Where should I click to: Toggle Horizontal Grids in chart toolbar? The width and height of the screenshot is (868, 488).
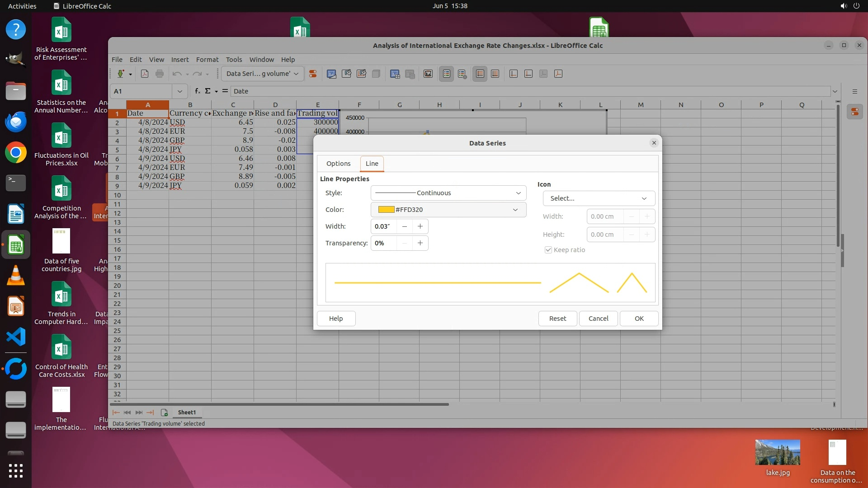click(480, 74)
